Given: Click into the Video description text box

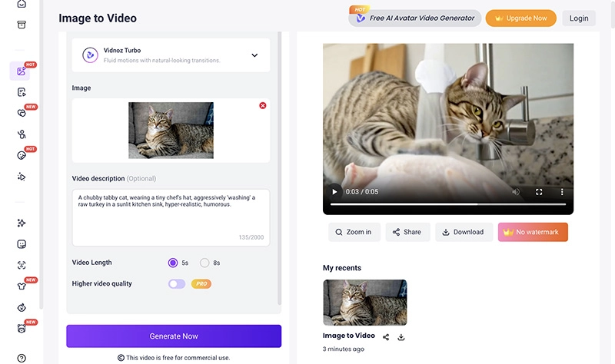Looking at the screenshot, I should (x=171, y=217).
